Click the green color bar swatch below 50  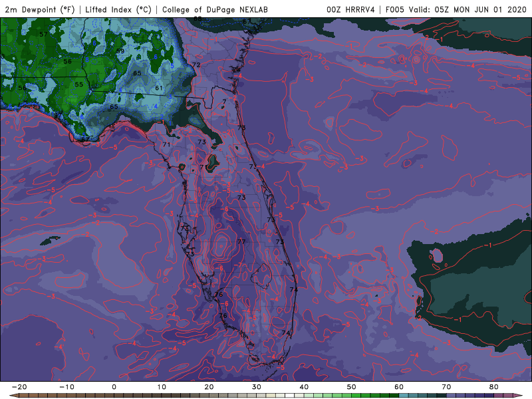tap(356, 396)
